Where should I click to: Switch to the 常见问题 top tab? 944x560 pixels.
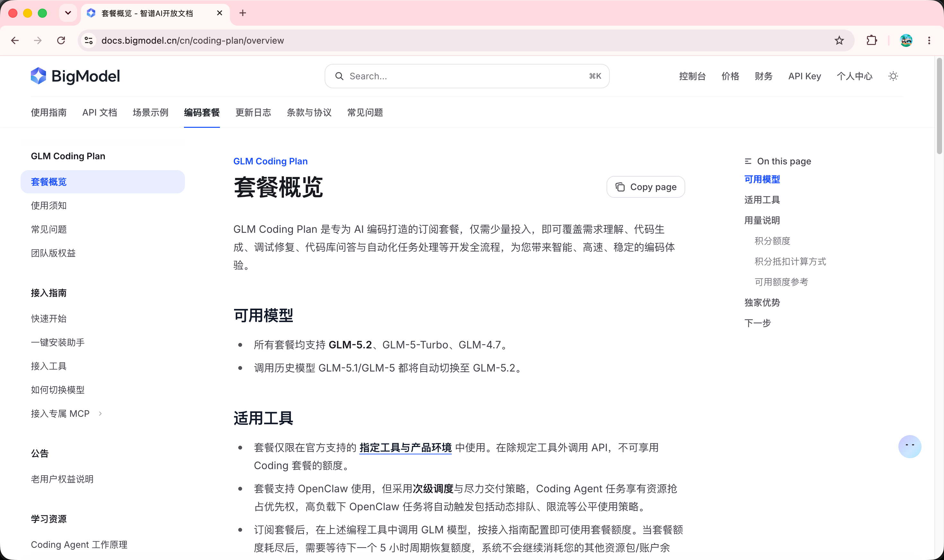pyautogui.click(x=365, y=112)
